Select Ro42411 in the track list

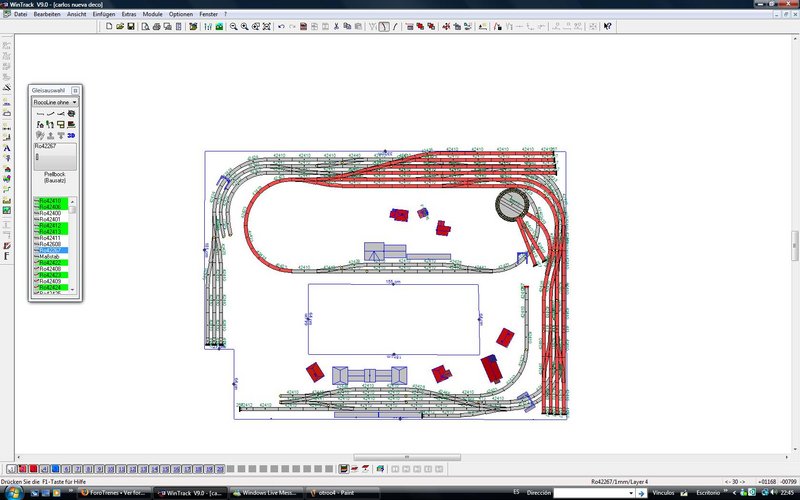point(51,238)
